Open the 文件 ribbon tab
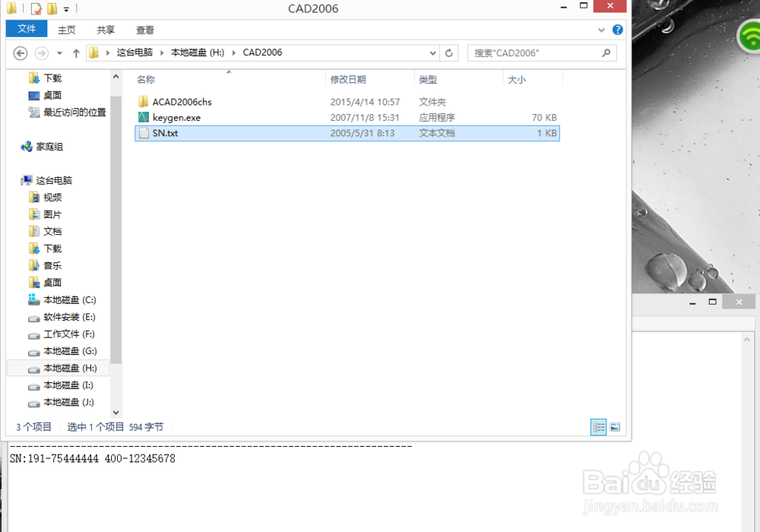760x532 pixels. tap(27, 29)
